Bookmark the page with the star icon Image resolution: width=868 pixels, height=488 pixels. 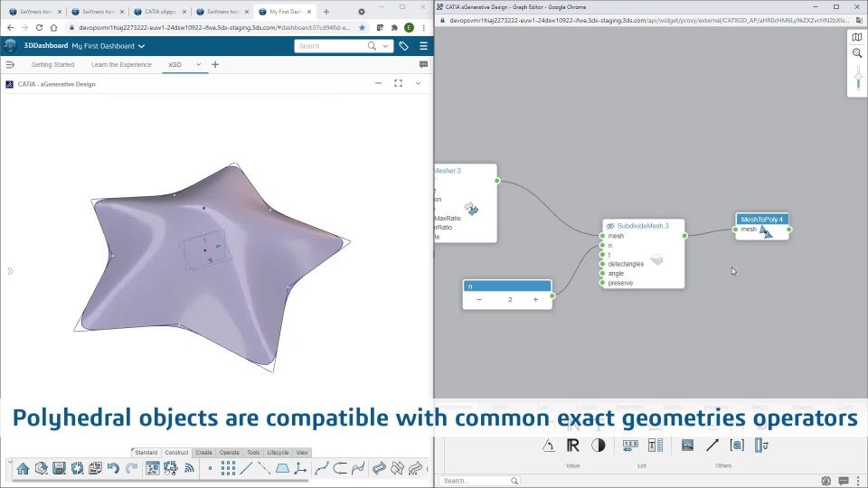click(362, 27)
